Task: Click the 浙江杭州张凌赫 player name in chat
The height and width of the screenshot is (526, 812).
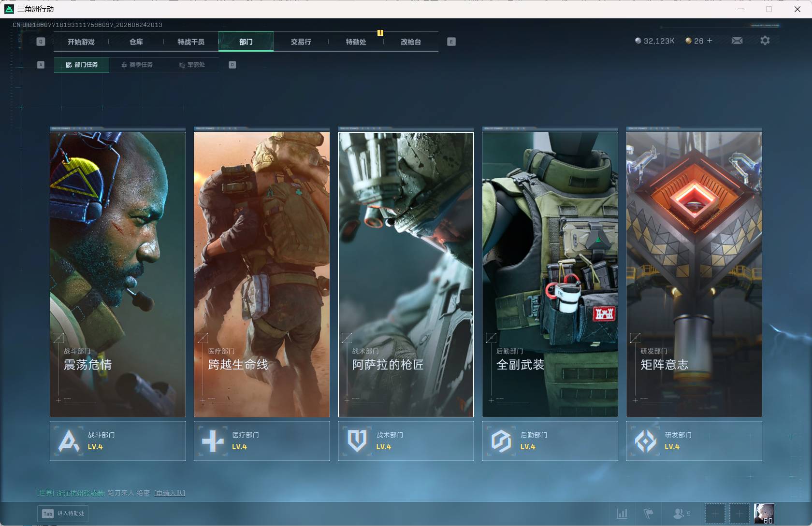Action: [x=81, y=493]
